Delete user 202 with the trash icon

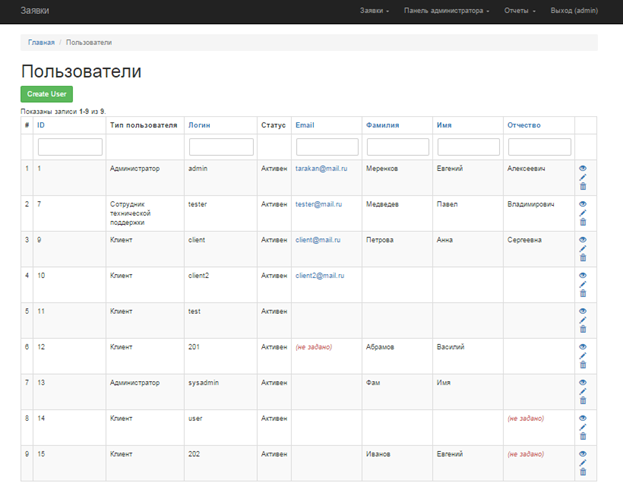click(583, 472)
